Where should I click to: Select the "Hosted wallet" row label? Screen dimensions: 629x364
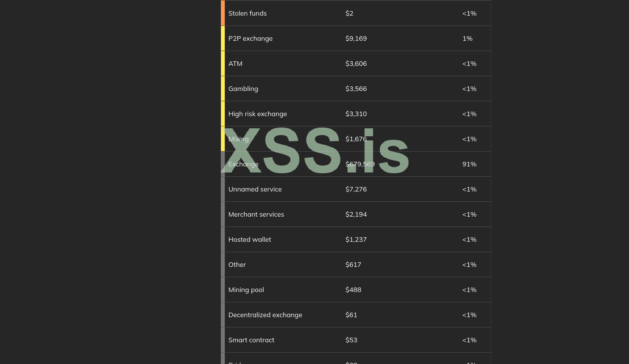click(x=250, y=239)
